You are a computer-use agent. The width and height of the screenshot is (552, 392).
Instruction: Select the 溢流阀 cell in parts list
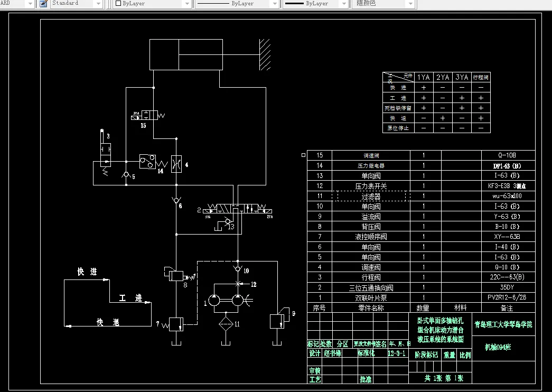(x=371, y=217)
